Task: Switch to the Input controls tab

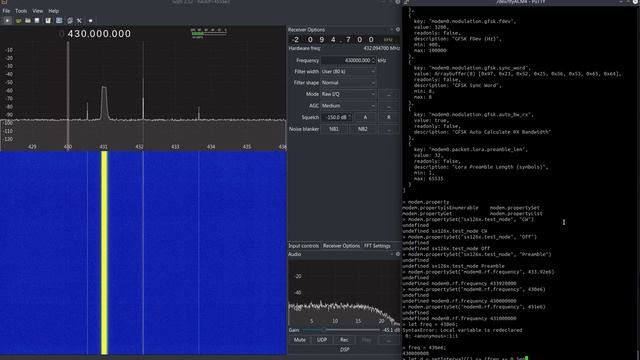Action: [304, 246]
